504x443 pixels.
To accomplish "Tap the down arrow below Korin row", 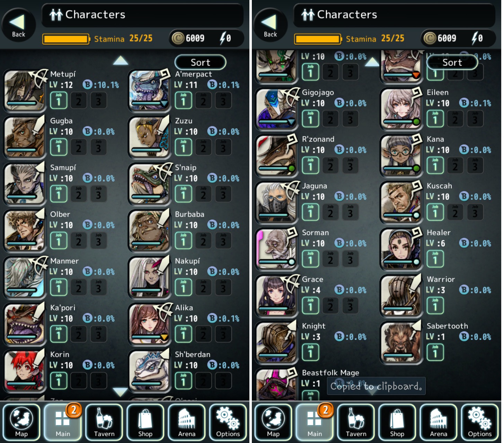I will [120, 392].
